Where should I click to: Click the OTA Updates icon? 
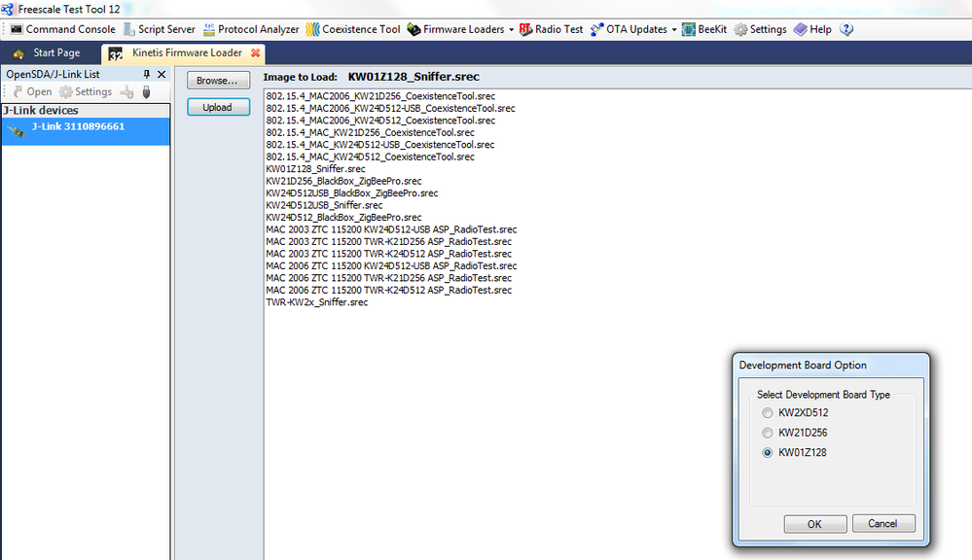tap(597, 29)
